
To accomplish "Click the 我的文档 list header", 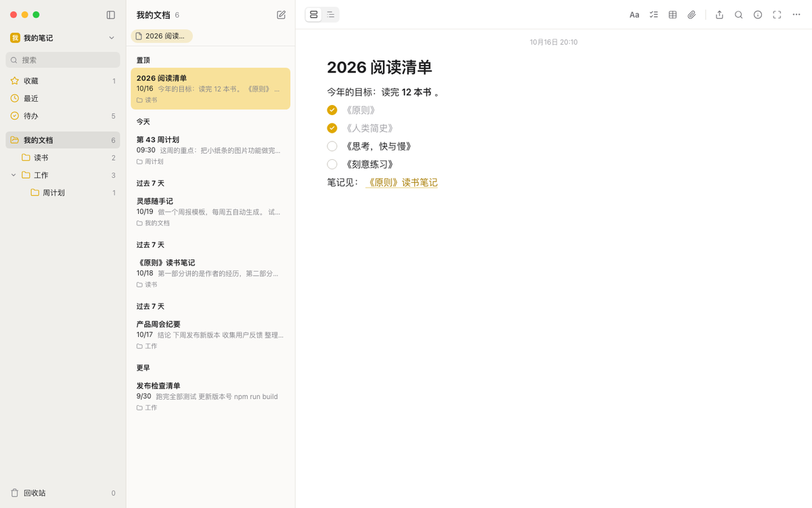I will (x=154, y=15).
